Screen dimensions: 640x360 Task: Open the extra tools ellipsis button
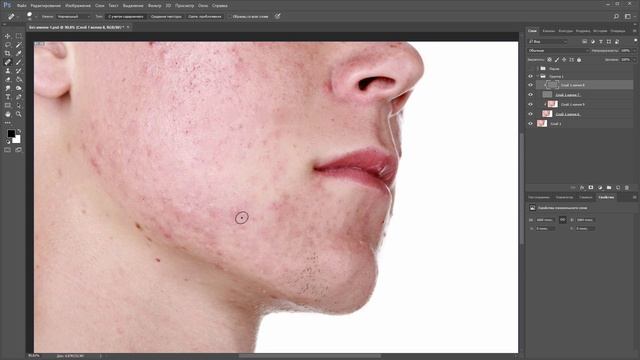tap(7, 122)
